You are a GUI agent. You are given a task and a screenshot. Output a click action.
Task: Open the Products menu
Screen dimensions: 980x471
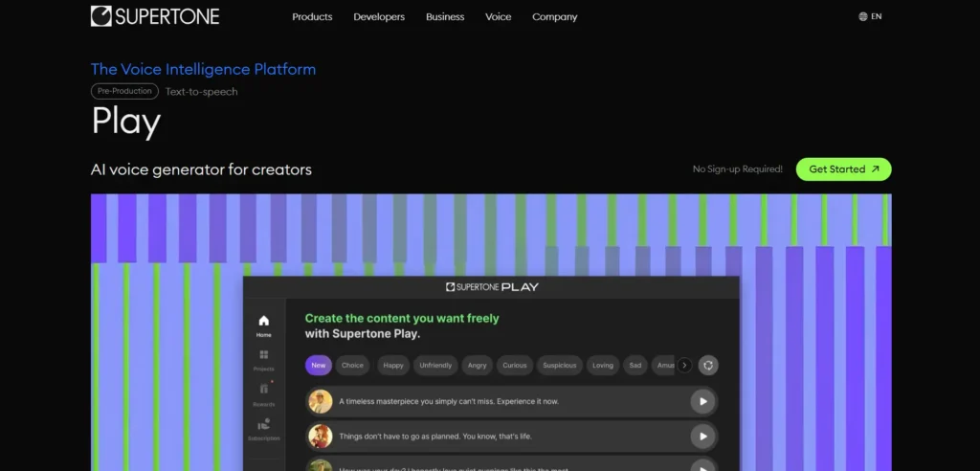click(312, 17)
